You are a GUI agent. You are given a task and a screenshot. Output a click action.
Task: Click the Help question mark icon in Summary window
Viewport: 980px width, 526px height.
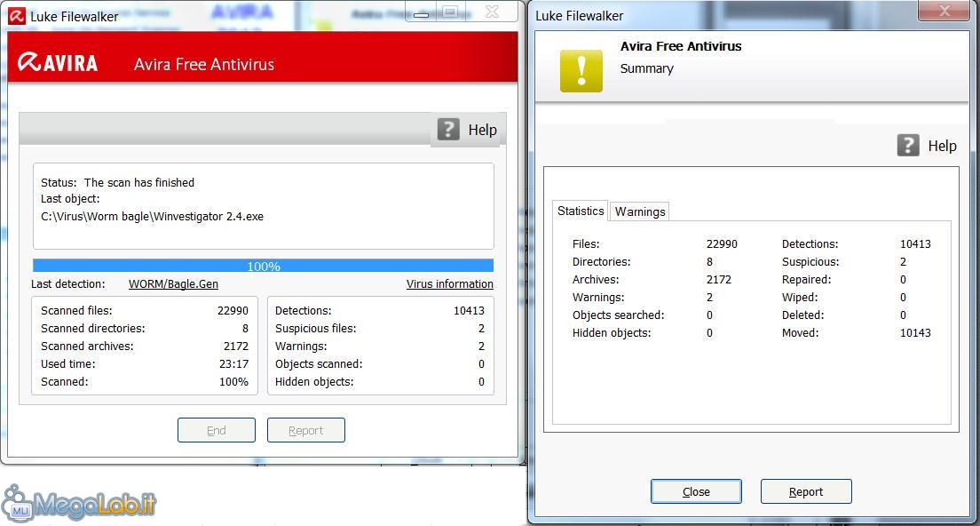coord(908,145)
